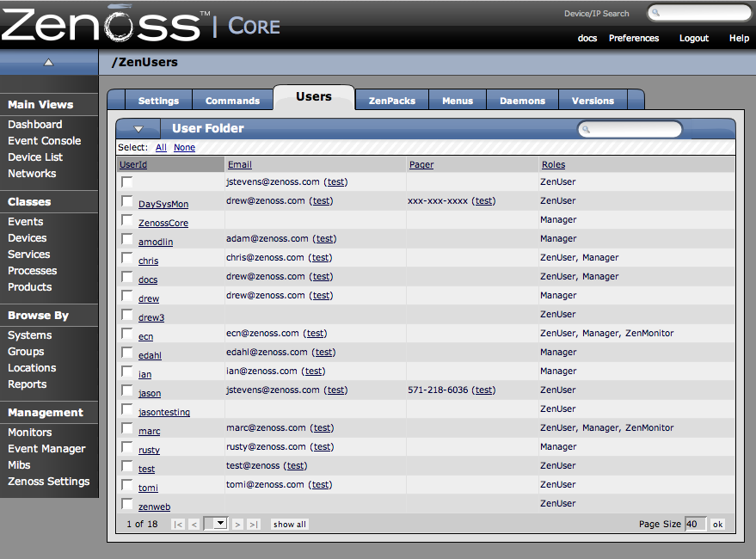This screenshot has height=559, width=756.
Task: Open Networks in the sidebar
Action: (32, 174)
